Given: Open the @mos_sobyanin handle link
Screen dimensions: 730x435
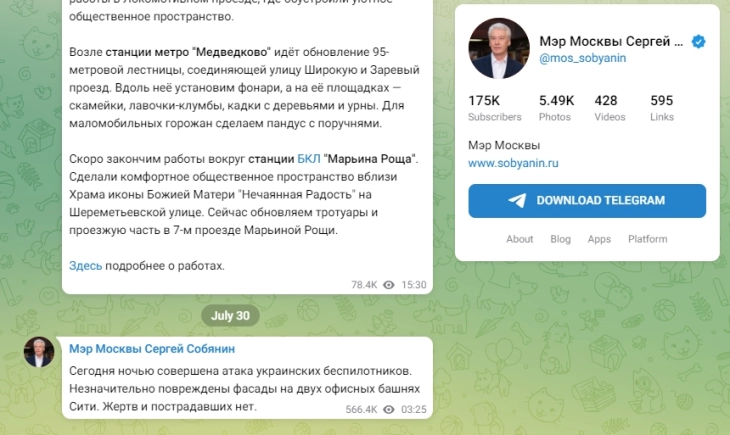Looking at the screenshot, I should [582, 58].
